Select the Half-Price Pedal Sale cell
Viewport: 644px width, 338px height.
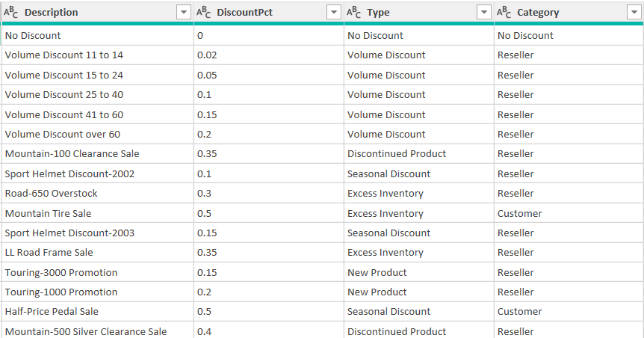(x=52, y=312)
